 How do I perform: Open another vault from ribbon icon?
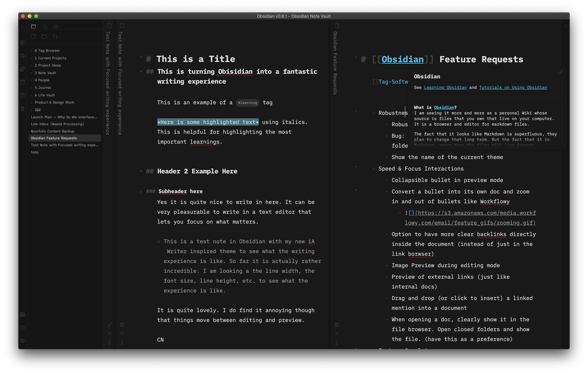(23, 315)
